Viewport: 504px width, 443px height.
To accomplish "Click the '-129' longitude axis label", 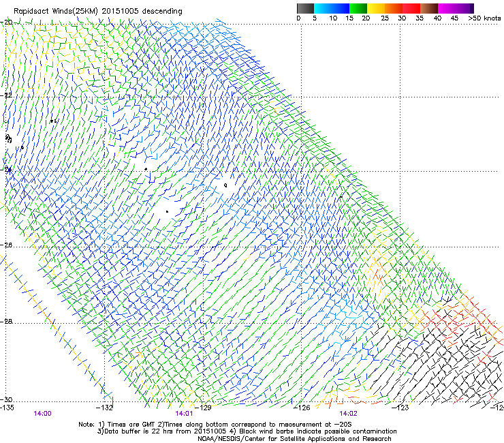I will [x=203, y=408].
